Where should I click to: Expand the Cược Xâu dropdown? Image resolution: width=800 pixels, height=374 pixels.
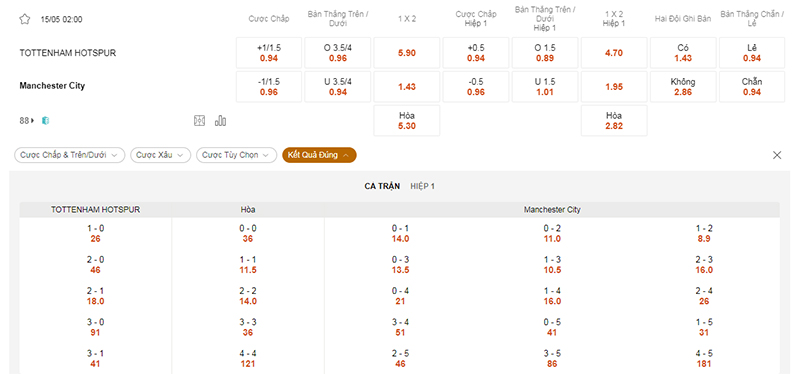[161, 155]
